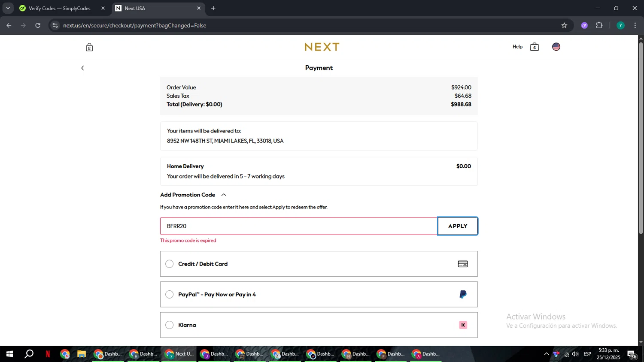Bookmark this page with the star icon

[x=564, y=25]
